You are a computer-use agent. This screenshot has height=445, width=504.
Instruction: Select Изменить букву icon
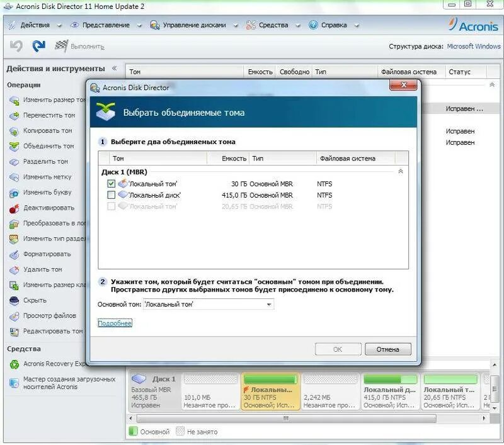point(14,193)
